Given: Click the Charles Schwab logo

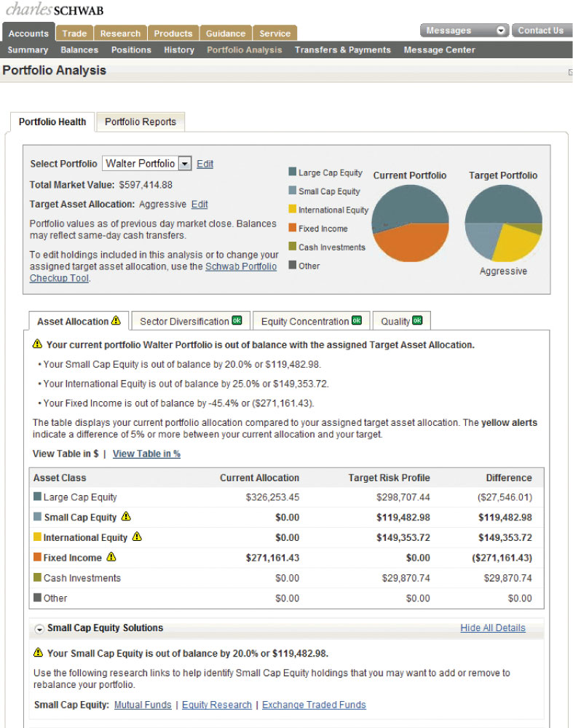Looking at the screenshot, I should click(55, 9).
